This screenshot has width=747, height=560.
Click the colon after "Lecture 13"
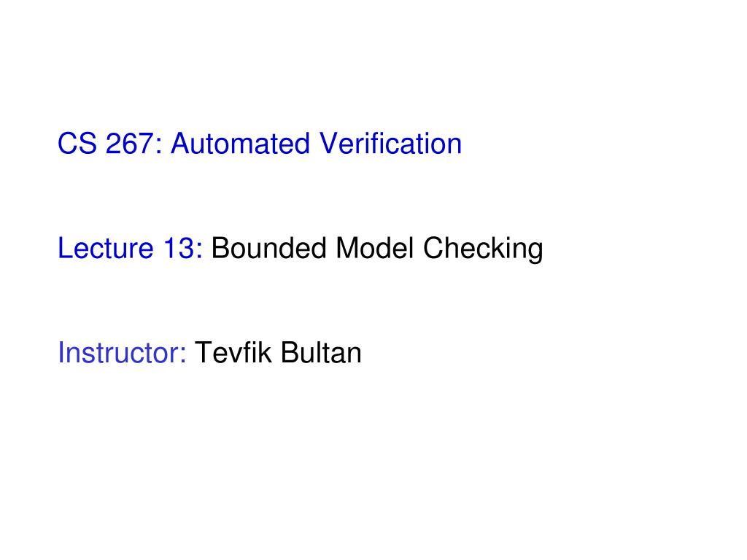pos(198,251)
